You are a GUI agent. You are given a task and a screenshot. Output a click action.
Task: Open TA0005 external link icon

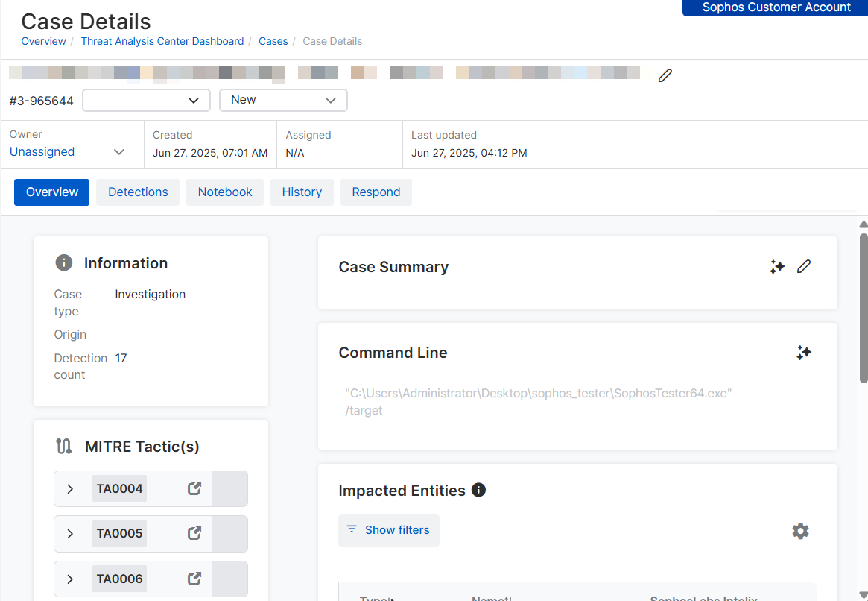[x=194, y=534]
